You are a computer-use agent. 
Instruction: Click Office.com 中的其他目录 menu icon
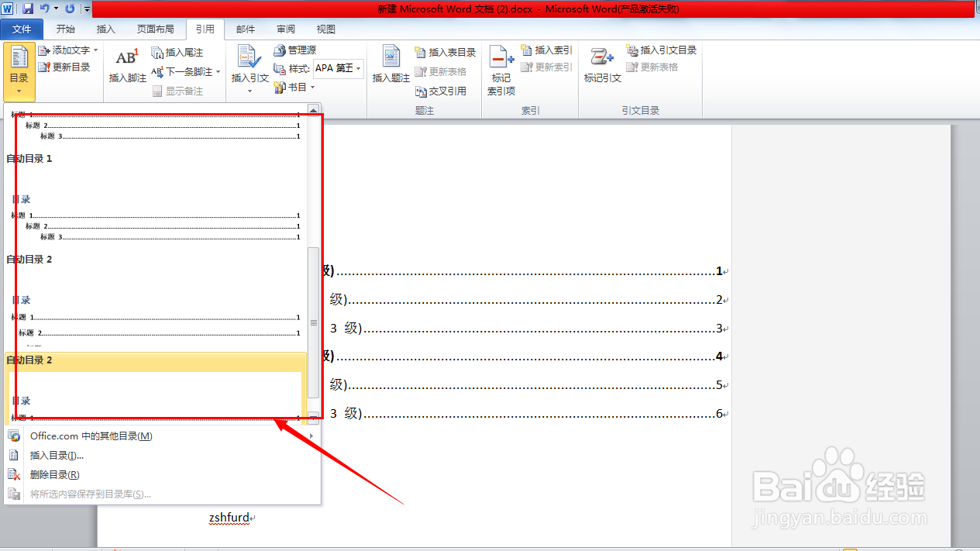coord(14,436)
